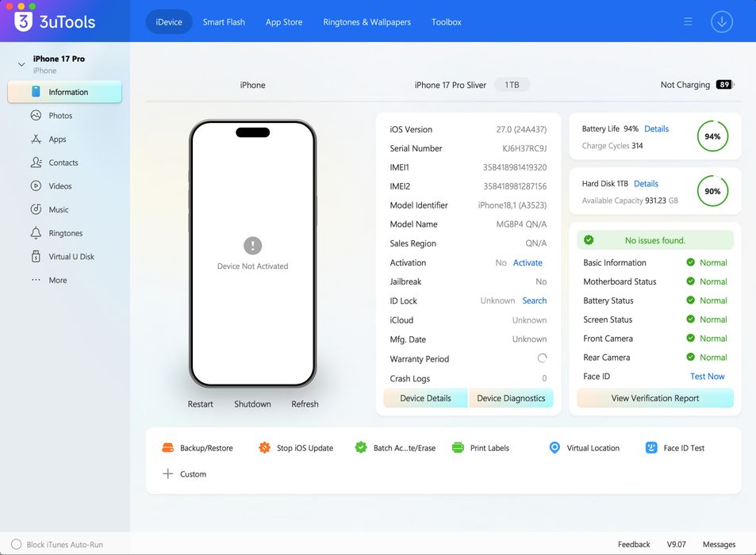The height and width of the screenshot is (555, 756).
Task: Click the Print Labels printer icon
Action: point(458,447)
